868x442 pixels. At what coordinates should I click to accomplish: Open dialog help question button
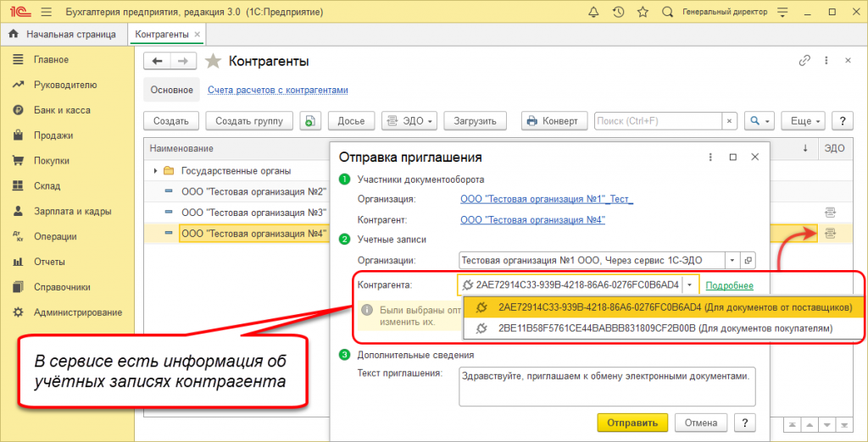744,423
